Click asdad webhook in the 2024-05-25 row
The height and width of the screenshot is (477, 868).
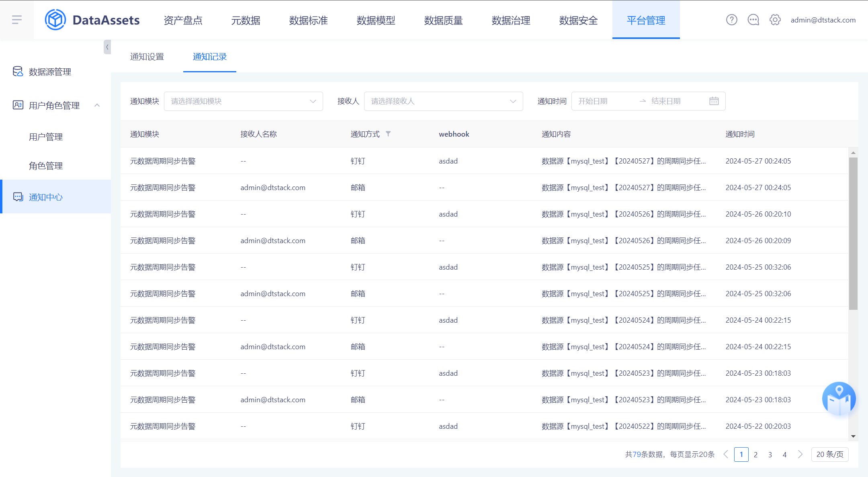(x=448, y=267)
